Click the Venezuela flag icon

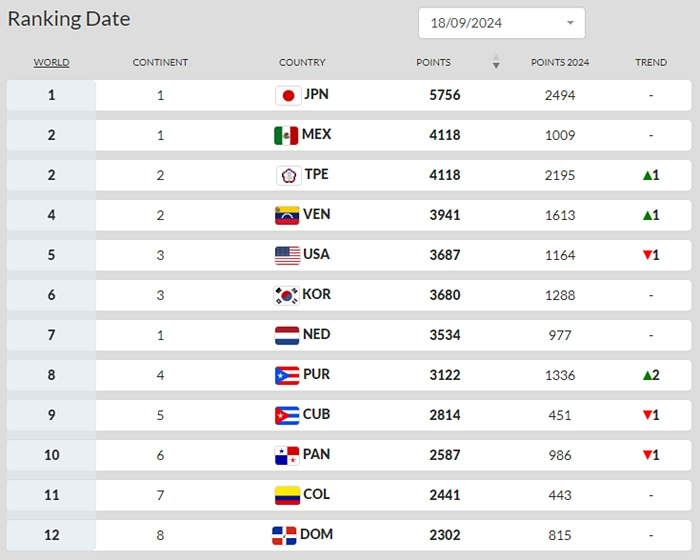click(287, 216)
